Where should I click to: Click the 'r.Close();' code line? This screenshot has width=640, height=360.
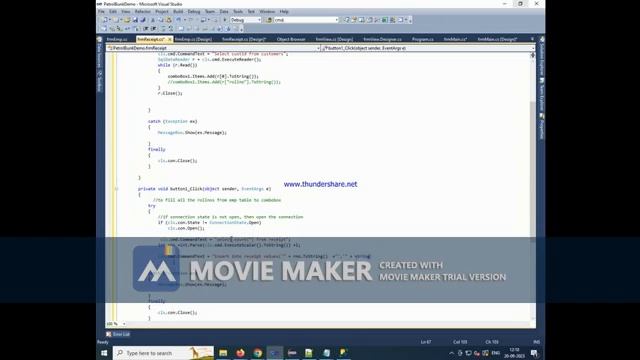(170, 93)
